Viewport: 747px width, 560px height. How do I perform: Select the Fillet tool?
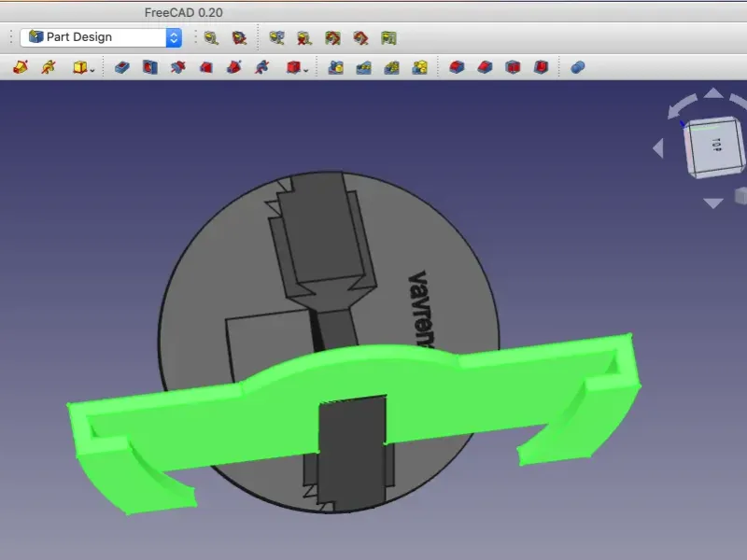(x=457, y=67)
